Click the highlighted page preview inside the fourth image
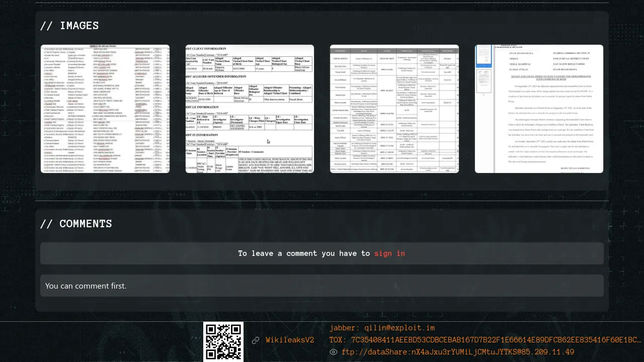644x362 pixels. [x=484, y=56]
